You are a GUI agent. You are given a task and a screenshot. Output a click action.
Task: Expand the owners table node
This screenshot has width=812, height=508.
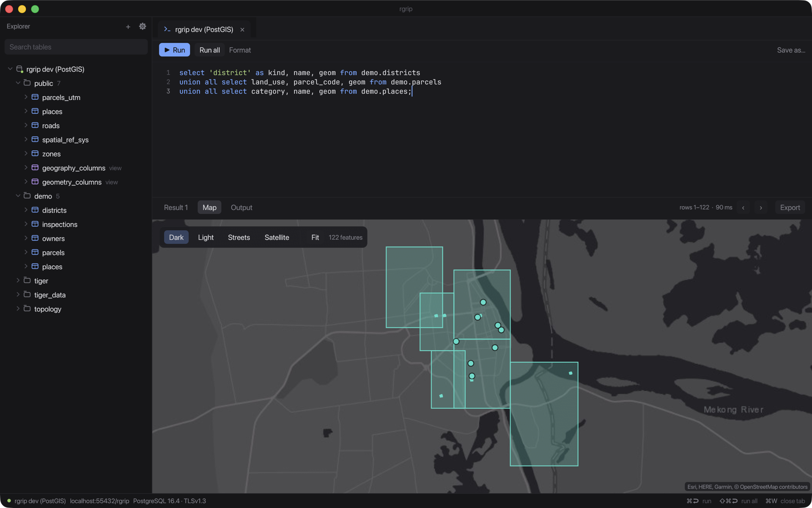(x=26, y=238)
